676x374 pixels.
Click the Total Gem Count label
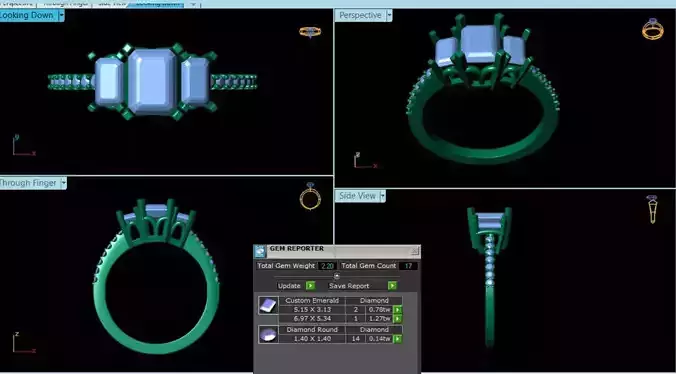click(x=369, y=266)
